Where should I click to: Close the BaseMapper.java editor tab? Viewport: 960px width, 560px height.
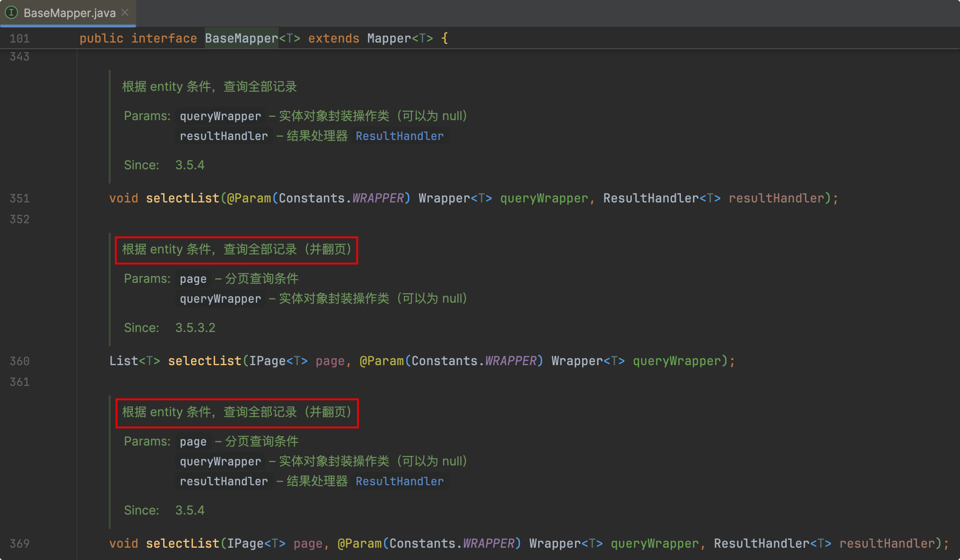pyautogui.click(x=125, y=12)
